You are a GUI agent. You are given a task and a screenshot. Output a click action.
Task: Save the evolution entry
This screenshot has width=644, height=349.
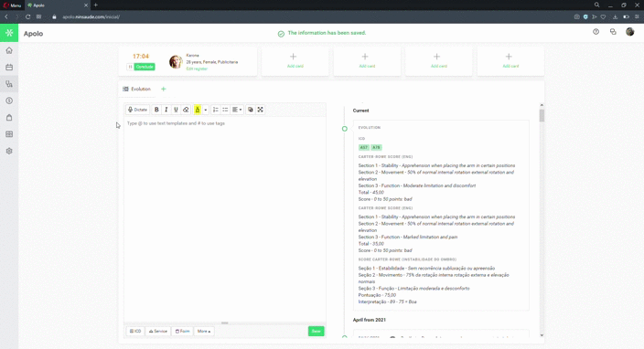[316, 331]
